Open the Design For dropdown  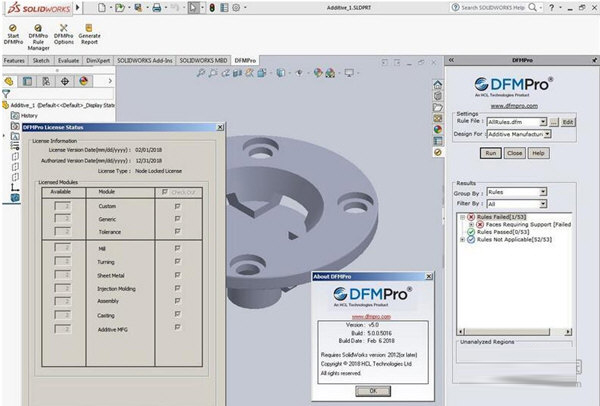coord(546,134)
